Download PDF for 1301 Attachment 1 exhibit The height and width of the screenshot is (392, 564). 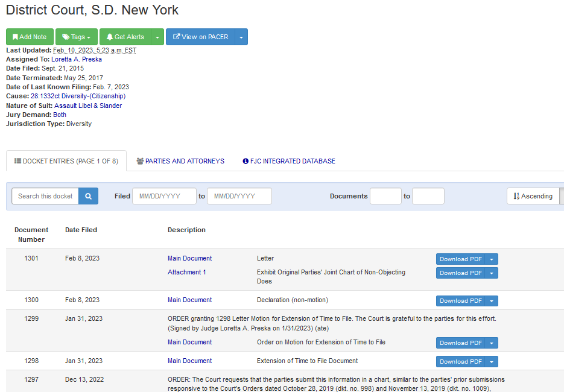(x=460, y=273)
